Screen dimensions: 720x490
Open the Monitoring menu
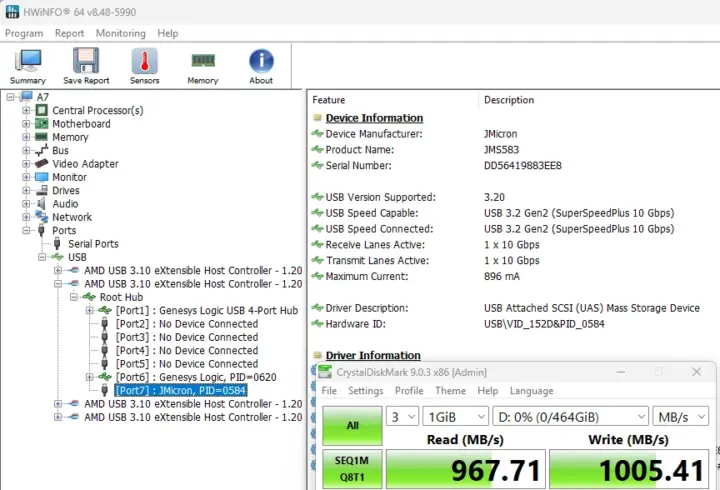pyautogui.click(x=120, y=33)
